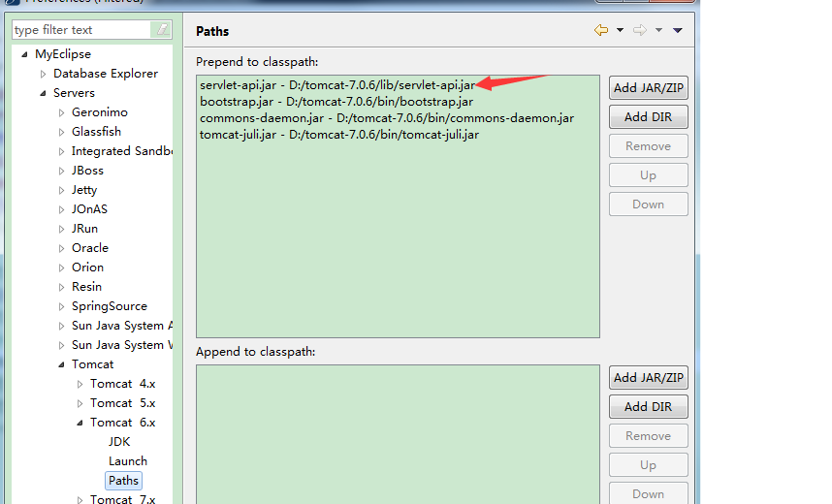The width and height of the screenshot is (832, 504).
Task: Expand the JBoss server node
Action: 61,171
